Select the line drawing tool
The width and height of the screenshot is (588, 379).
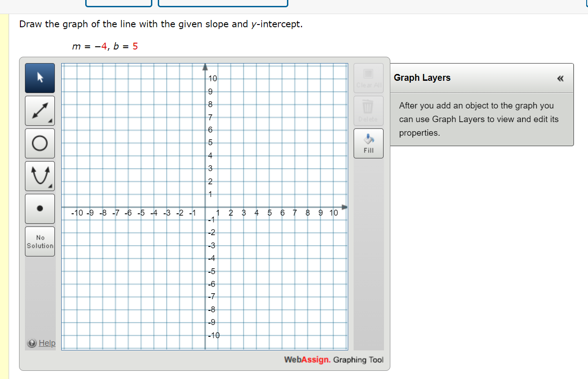(x=39, y=110)
